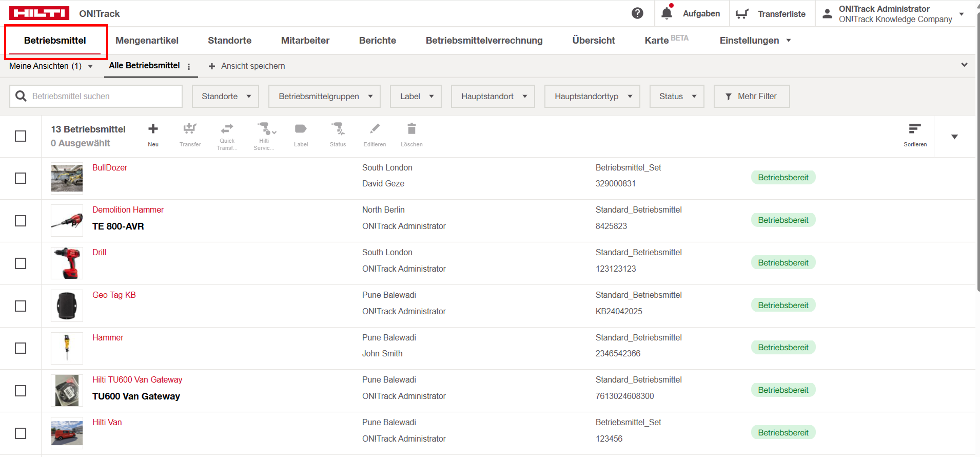Click the Löschen trash icon
The image size is (980, 457).
coord(411,129)
